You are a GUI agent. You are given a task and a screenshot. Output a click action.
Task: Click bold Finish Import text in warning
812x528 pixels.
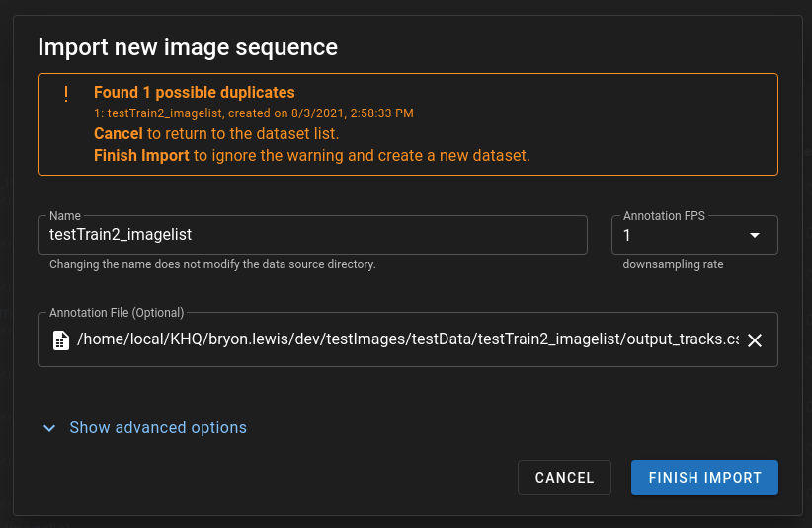[141, 155]
